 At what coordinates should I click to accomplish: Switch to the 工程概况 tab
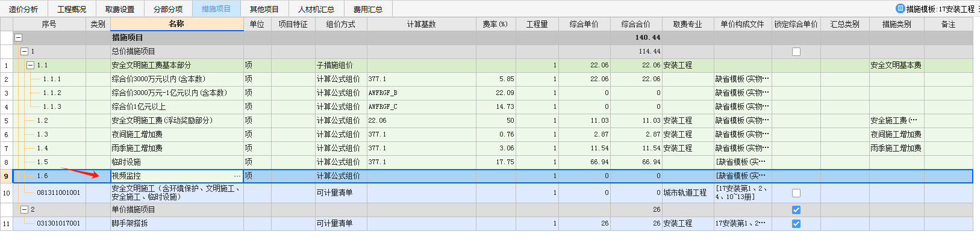click(72, 9)
